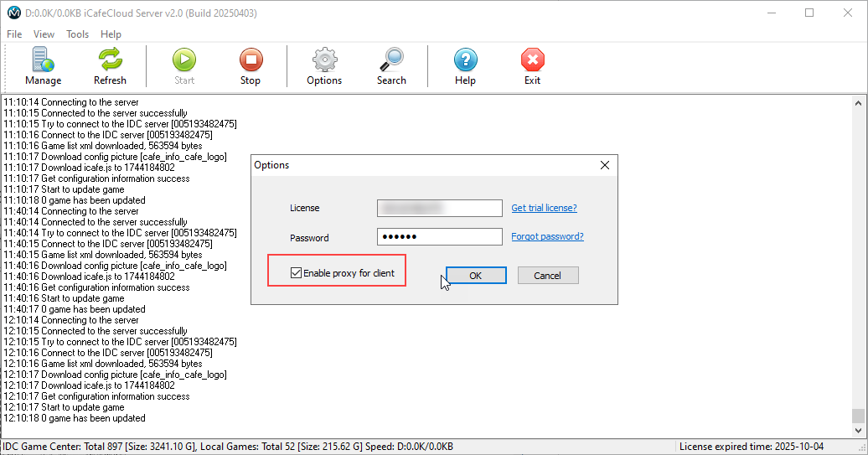The width and height of the screenshot is (868, 455).
Task: Confirm the Options dialog with OK
Action: coord(475,276)
